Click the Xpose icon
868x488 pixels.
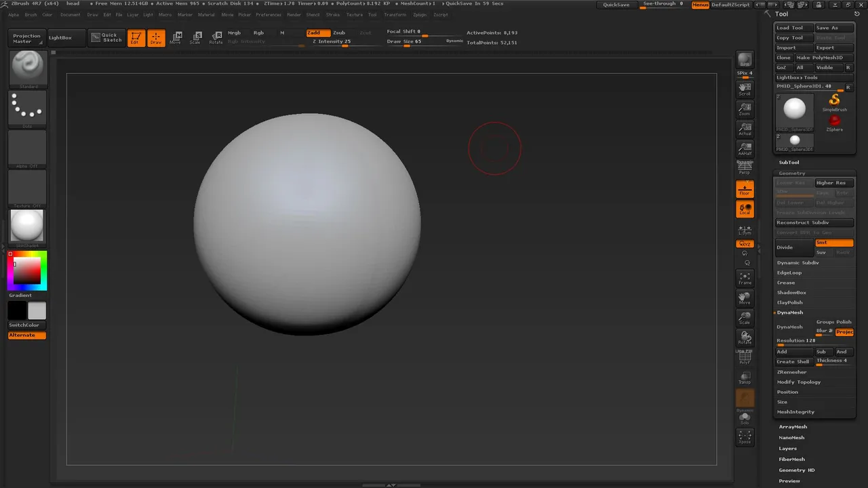pos(745,437)
